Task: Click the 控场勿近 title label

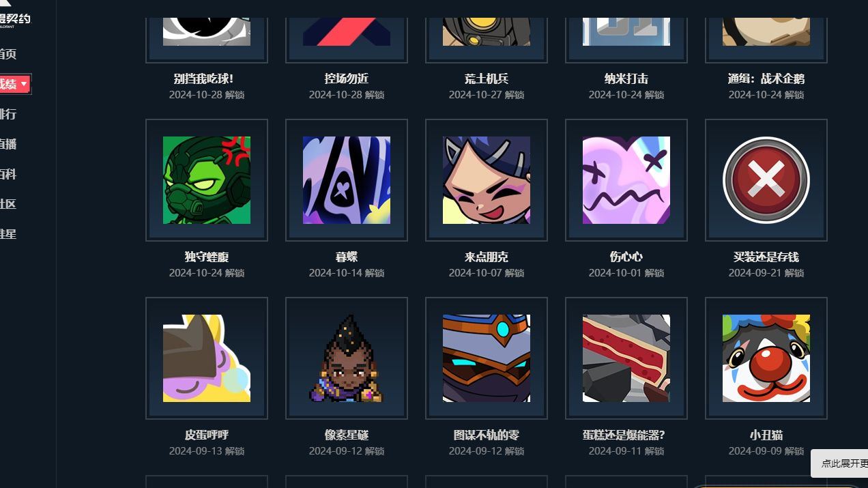Action: (x=347, y=78)
